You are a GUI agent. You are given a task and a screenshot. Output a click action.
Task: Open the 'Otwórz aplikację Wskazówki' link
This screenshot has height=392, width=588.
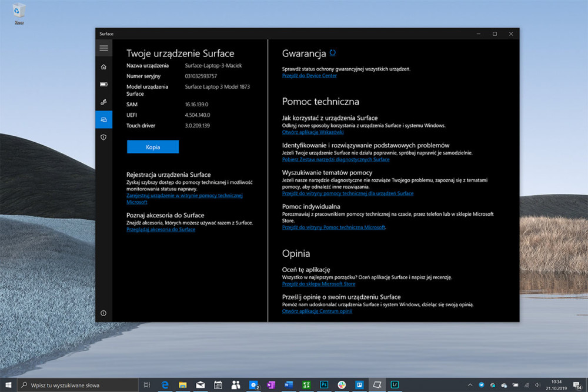tap(313, 132)
